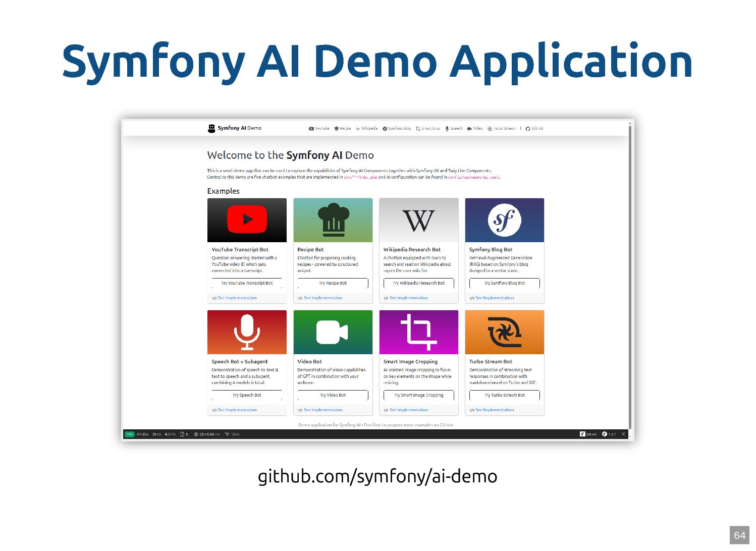Image resolution: width=756 pixels, height=551 pixels.
Task: Click the Twig 12 ms panel in debug toolbar
Action: (232, 434)
